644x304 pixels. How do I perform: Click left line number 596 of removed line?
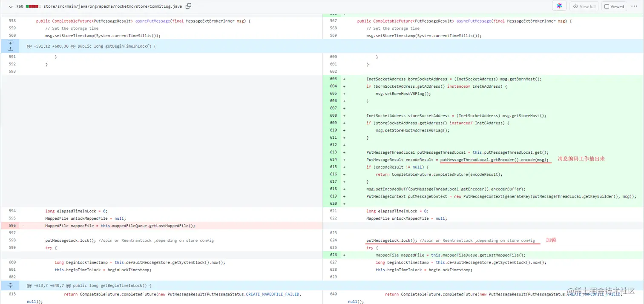point(12,226)
